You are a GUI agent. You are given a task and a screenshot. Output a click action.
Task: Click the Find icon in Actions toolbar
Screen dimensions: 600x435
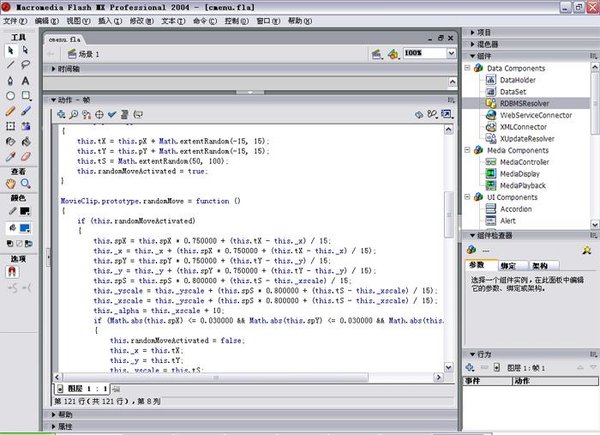pos(72,113)
